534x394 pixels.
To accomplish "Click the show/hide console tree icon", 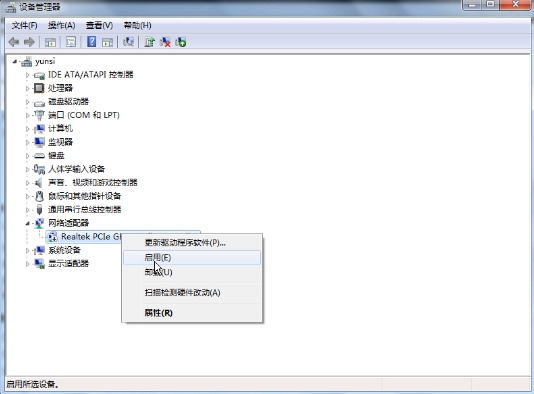I will click(x=50, y=42).
